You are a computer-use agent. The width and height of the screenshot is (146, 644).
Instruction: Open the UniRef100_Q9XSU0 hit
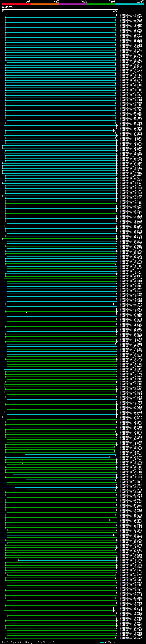(x=131, y=520)
